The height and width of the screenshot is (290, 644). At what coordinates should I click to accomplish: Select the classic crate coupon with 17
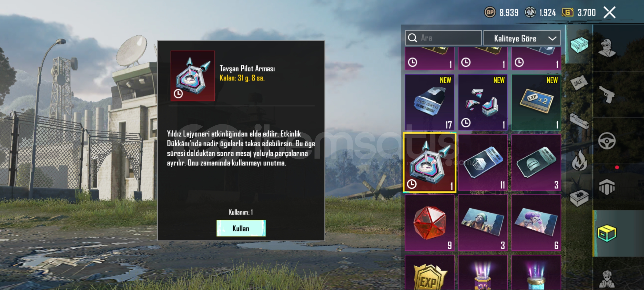(x=429, y=102)
